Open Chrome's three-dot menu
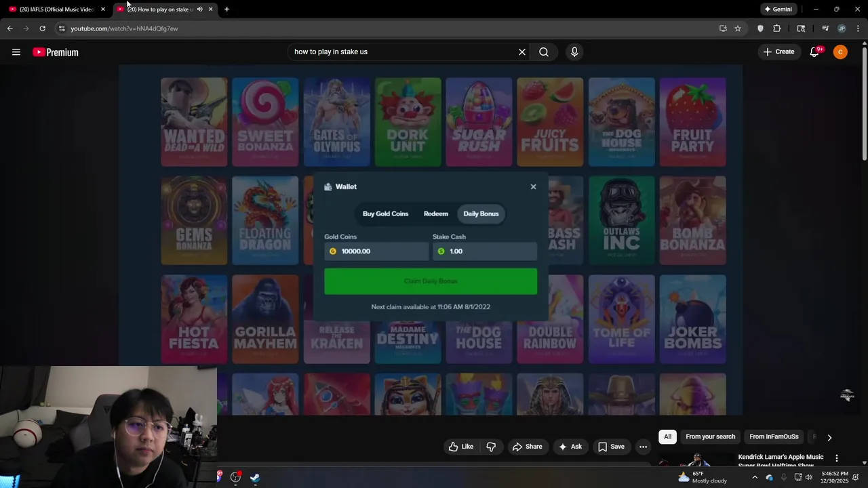 tap(858, 28)
